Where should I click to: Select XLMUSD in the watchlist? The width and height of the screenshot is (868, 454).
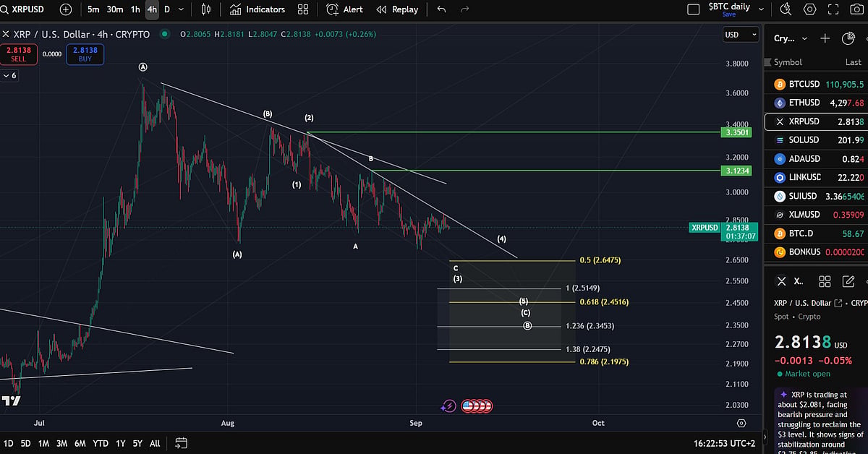coord(816,215)
